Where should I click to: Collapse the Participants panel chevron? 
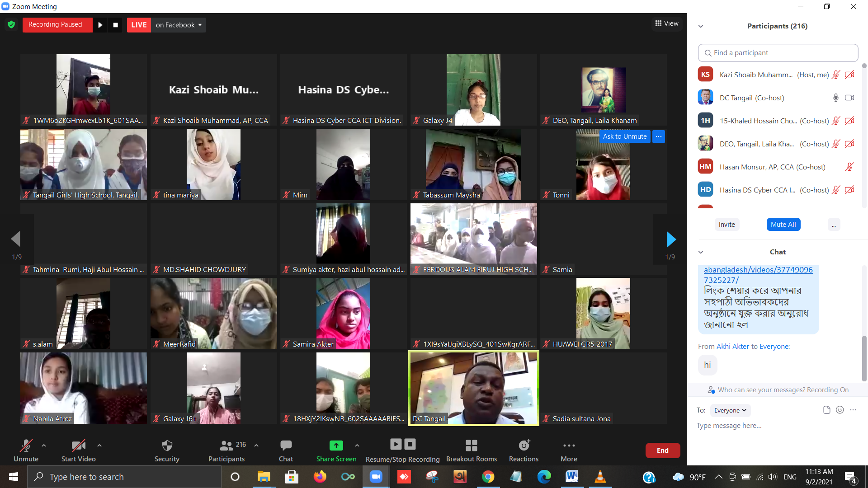(701, 26)
